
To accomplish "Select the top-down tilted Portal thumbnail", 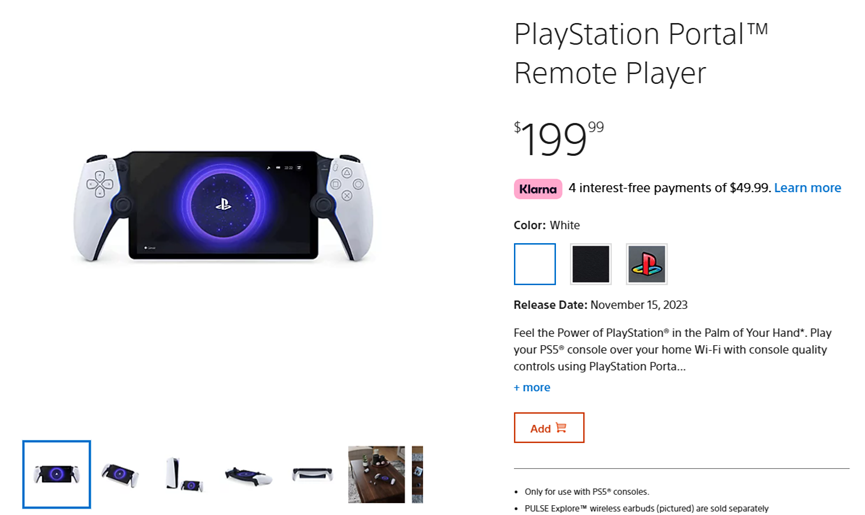I will click(247, 474).
